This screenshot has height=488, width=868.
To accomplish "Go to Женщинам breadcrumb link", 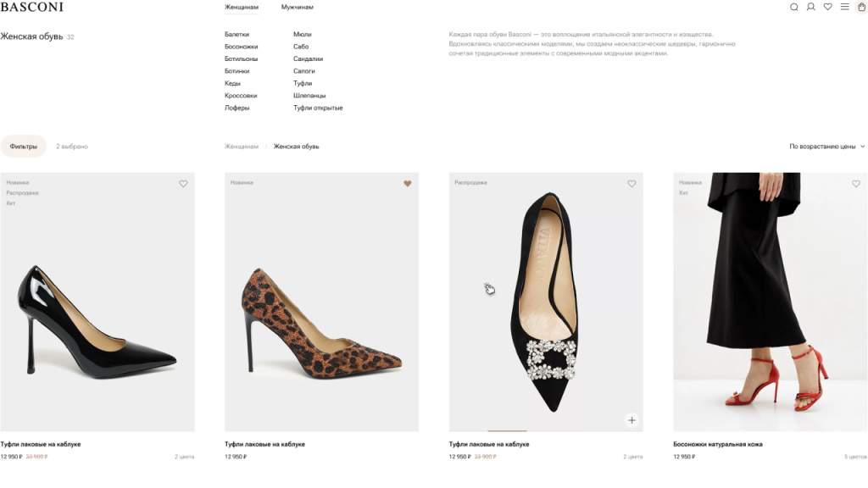I will (242, 147).
